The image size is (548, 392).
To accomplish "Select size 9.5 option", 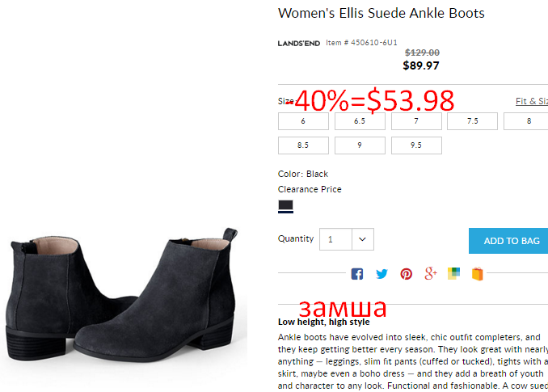I will coord(416,145).
